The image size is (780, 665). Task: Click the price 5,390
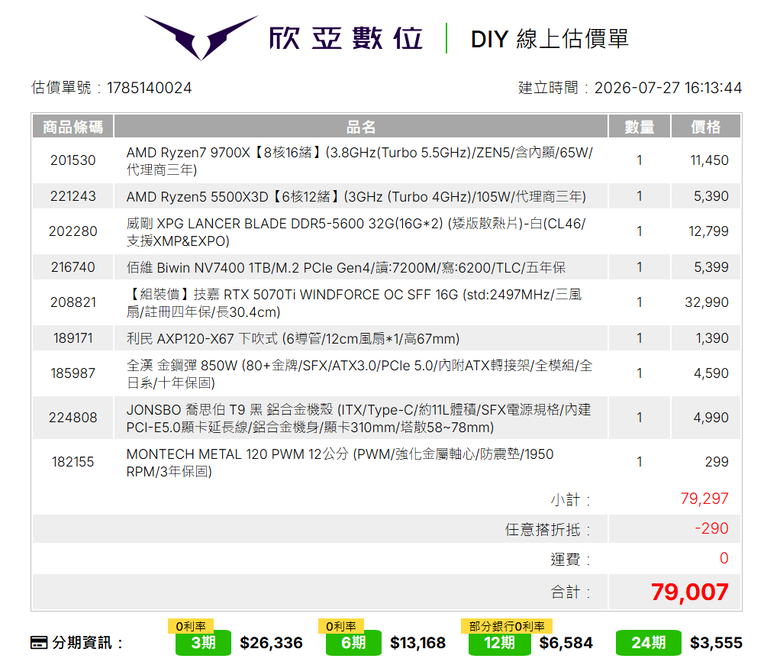[x=711, y=196]
